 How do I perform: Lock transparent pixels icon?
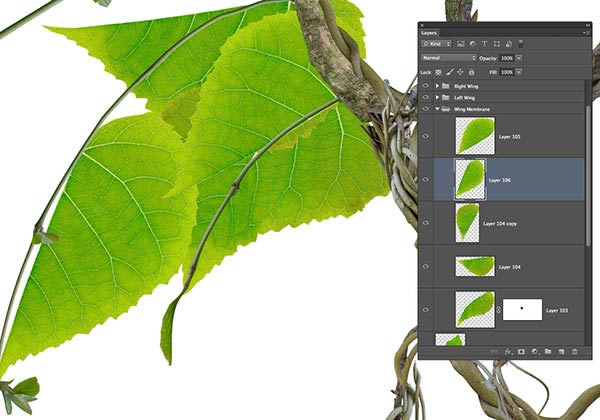(x=439, y=72)
